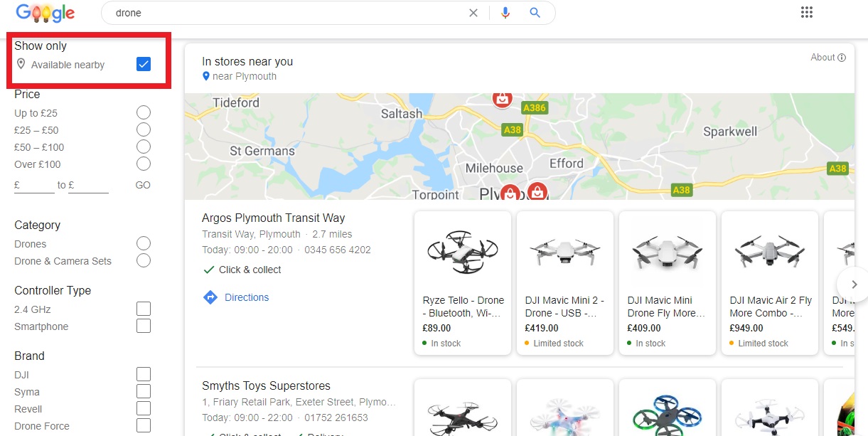
Task: Select the Drones category option
Action: (144, 243)
